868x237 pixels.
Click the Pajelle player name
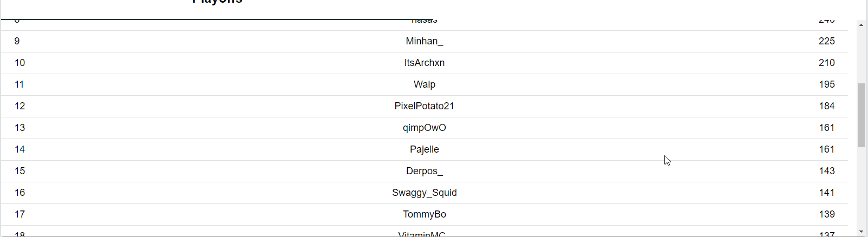click(425, 149)
